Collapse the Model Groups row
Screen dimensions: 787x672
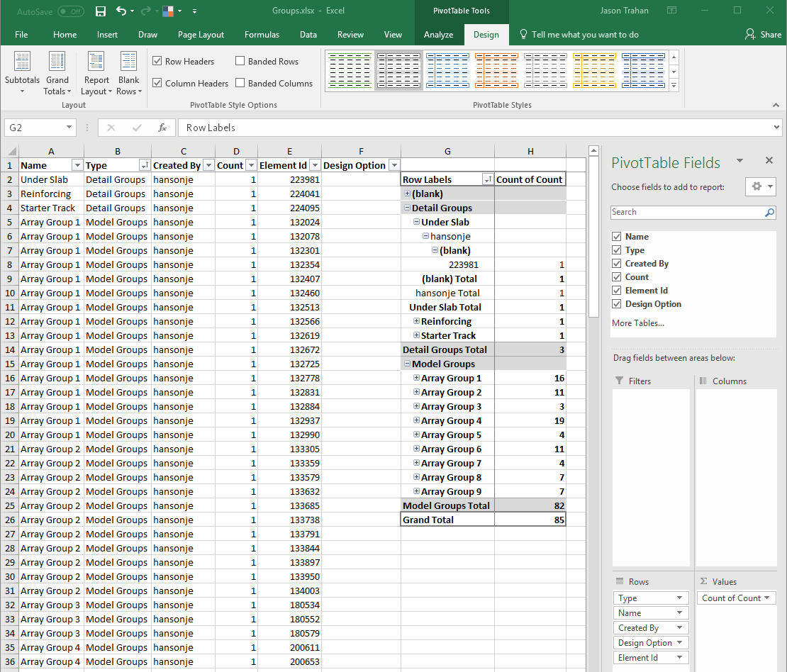click(407, 364)
